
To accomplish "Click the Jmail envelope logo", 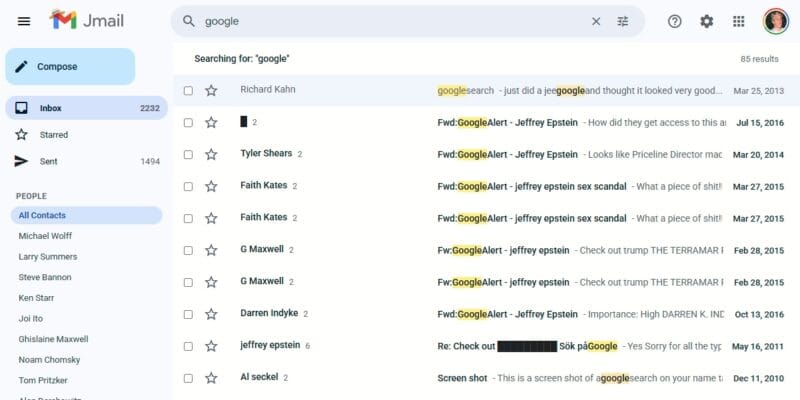I will (63, 20).
